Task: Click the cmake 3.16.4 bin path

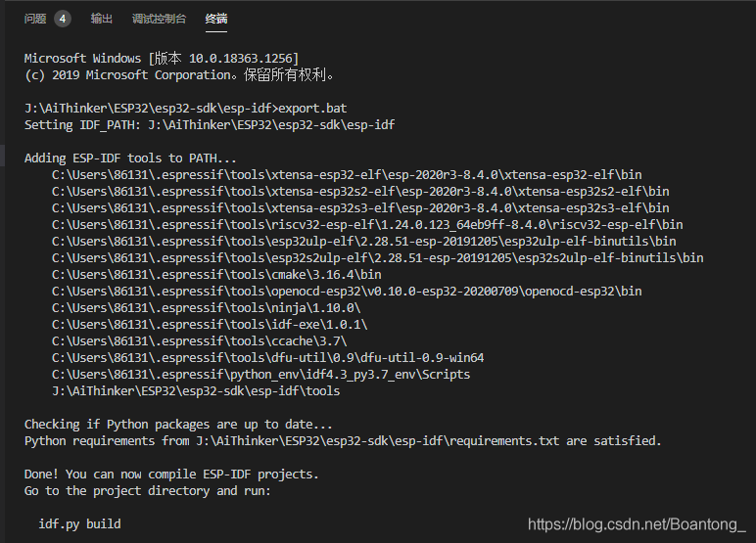Action: 216,274
